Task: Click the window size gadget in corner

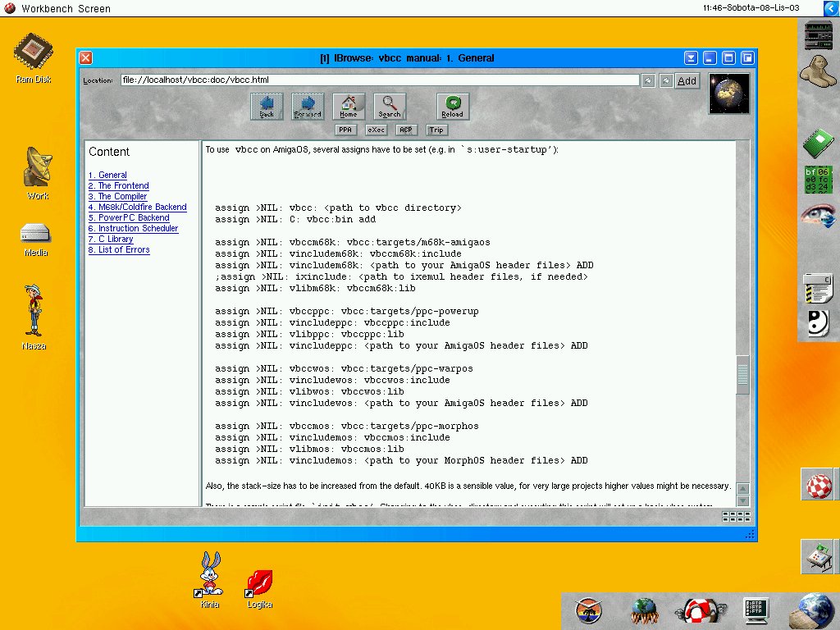Action: click(750, 534)
